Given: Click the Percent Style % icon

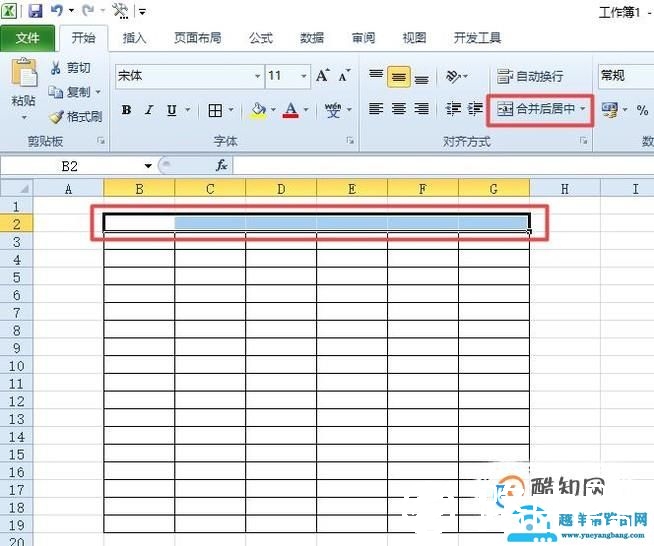Looking at the screenshot, I should pos(642,110).
